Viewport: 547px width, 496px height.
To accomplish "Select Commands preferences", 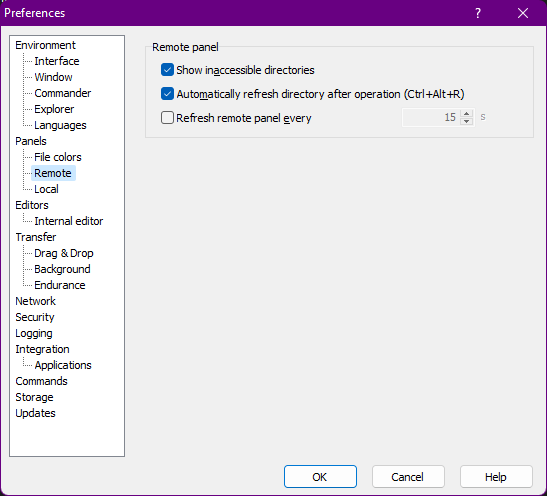I will 41,381.
